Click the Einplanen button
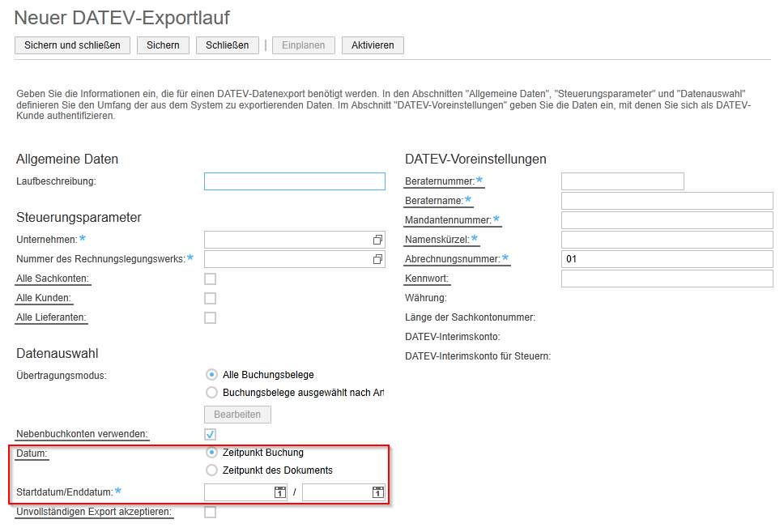Image resolution: width=784 pixels, height=532 pixels. point(304,45)
